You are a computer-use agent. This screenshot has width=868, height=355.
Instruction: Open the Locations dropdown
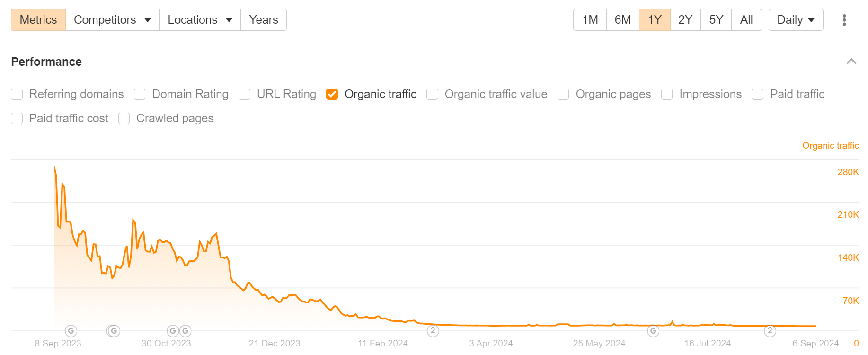tap(200, 19)
